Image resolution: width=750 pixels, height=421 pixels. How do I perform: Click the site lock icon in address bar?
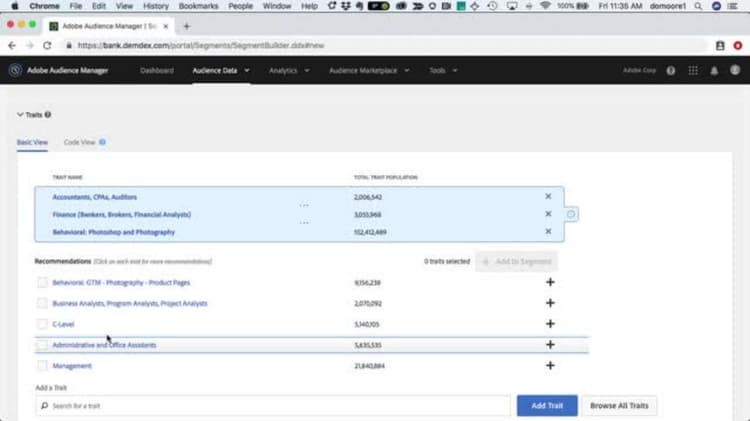point(69,45)
